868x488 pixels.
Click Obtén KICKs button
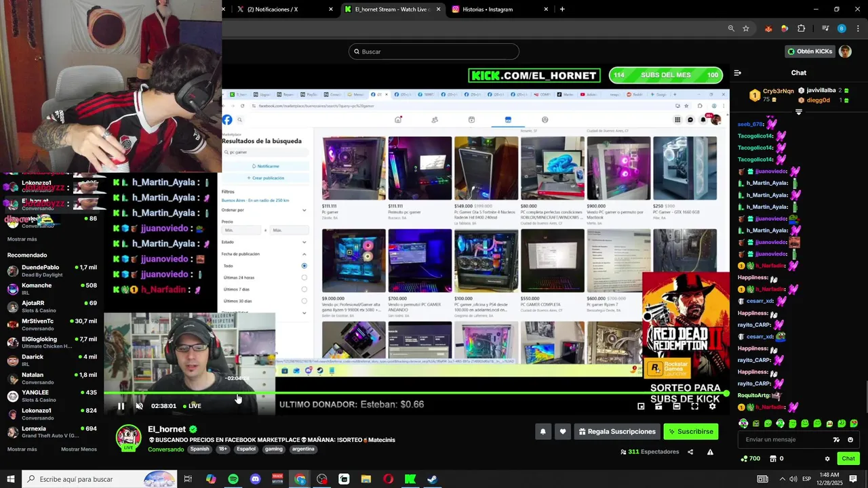[x=810, y=52]
